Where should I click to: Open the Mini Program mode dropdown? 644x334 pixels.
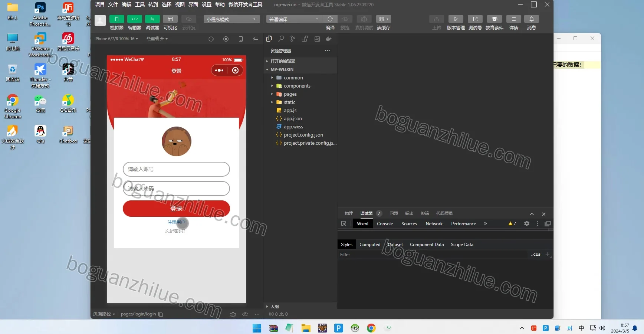[231, 19]
